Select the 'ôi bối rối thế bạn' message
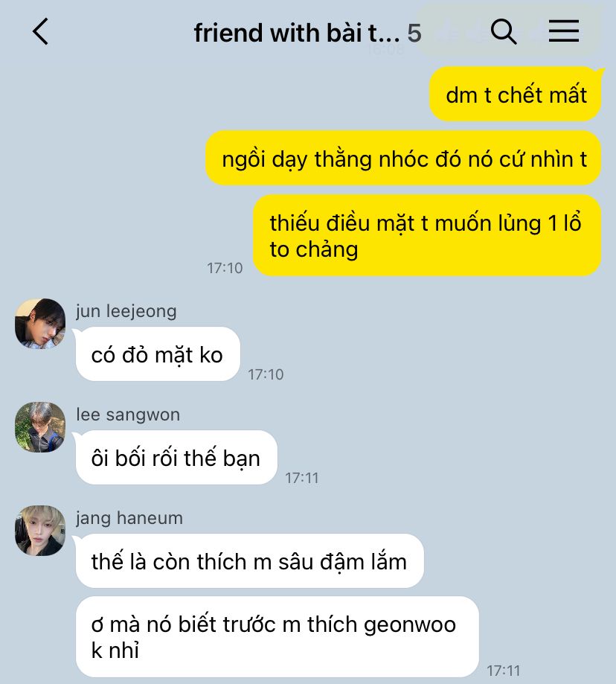Image resolution: width=616 pixels, height=684 pixels. (x=176, y=458)
